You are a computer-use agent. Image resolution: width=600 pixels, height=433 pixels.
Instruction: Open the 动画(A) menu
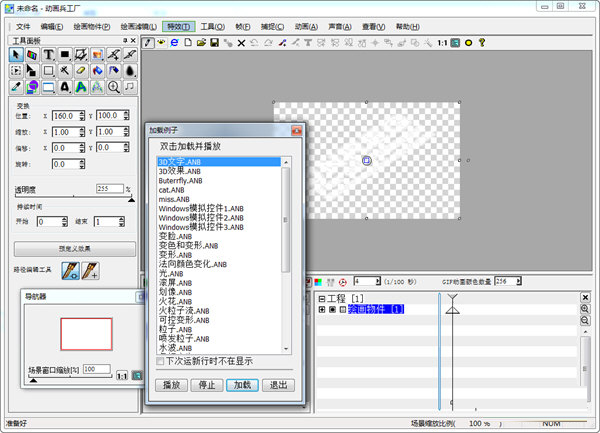pos(307,25)
